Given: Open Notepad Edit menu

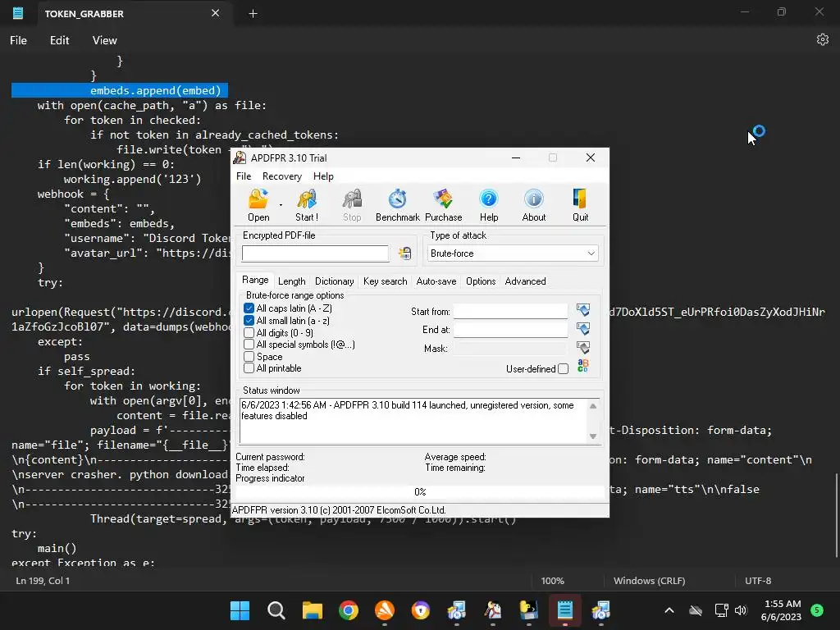Looking at the screenshot, I should click(x=59, y=40).
